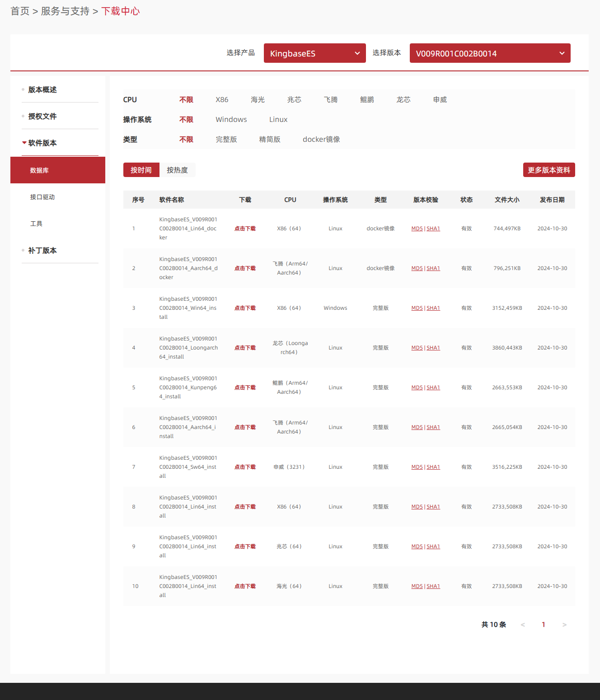Filter operating system by Linux

pos(278,119)
